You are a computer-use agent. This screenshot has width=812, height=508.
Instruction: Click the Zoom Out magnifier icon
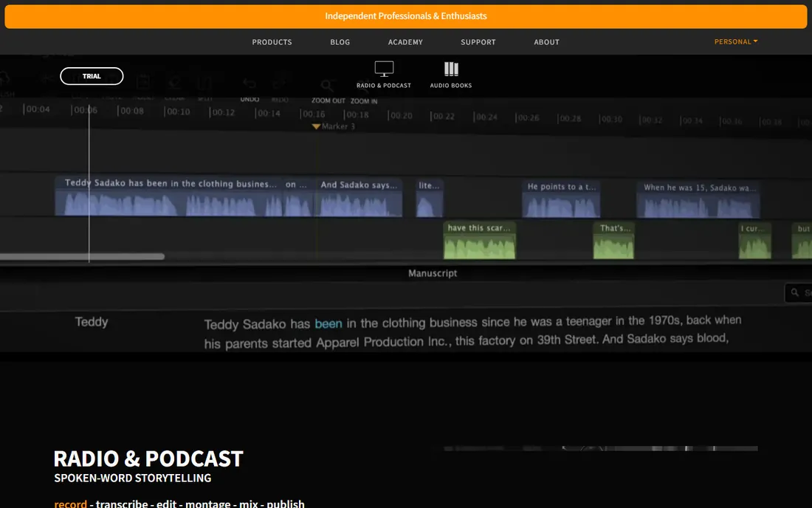[327, 86]
